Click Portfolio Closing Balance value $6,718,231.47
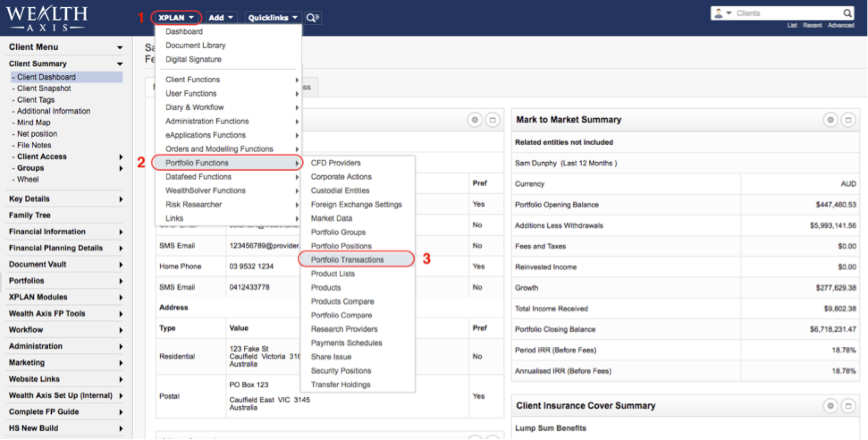 coord(833,329)
